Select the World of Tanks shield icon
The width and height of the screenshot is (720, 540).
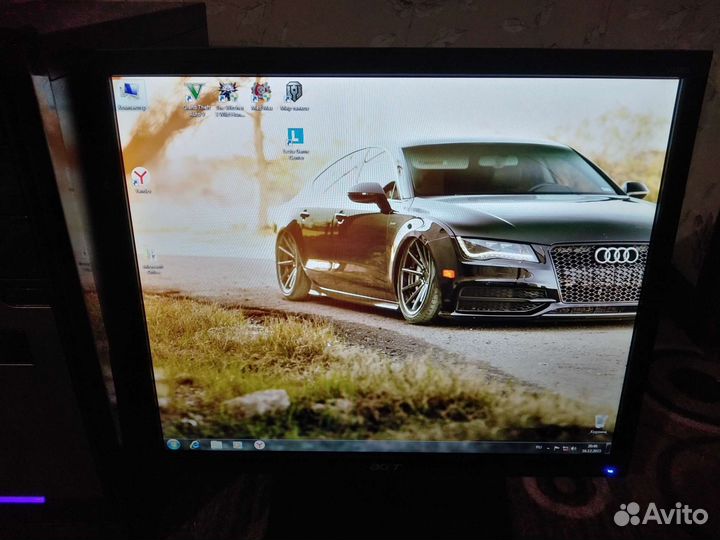pyautogui.click(x=294, y=94)
